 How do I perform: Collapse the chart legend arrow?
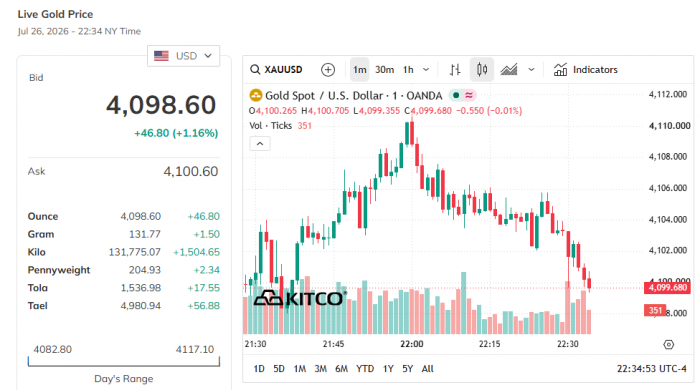pyautogui.click(x=260, y=144)
